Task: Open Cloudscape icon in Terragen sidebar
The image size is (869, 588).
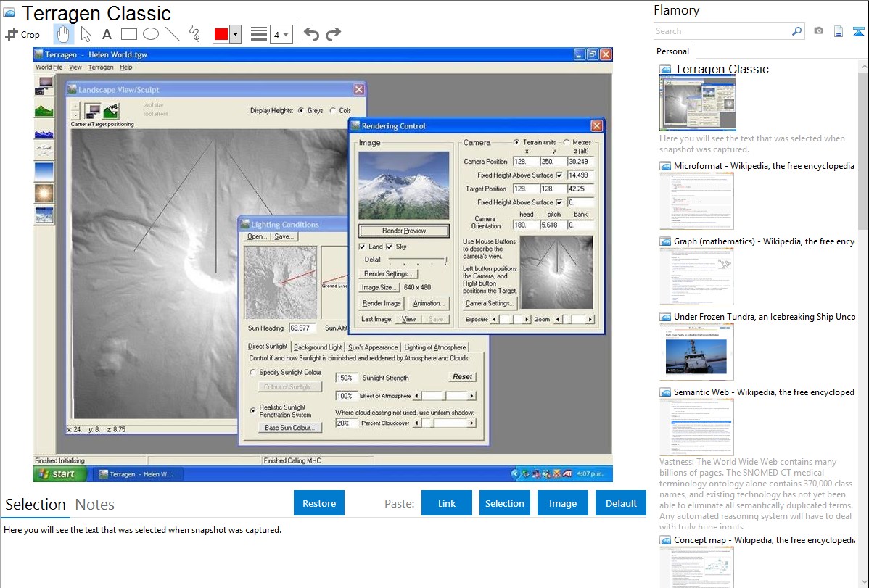Action: [x=44, y=149]
